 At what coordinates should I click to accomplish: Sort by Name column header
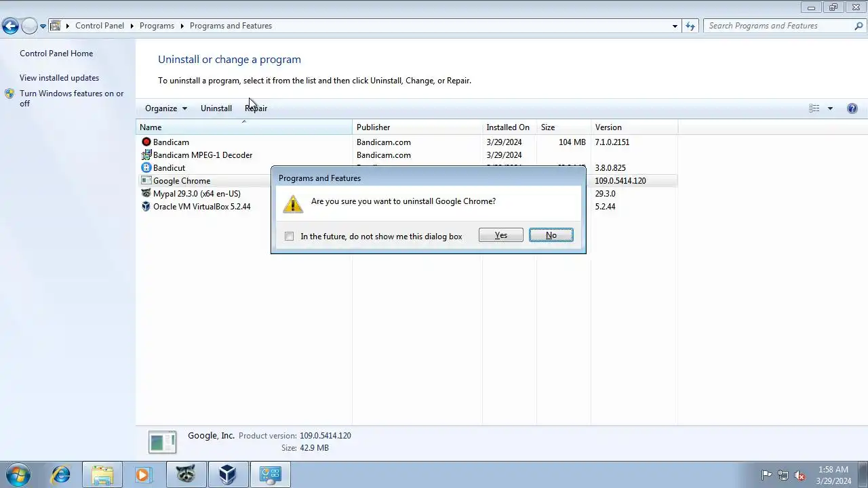coord(244,127)
